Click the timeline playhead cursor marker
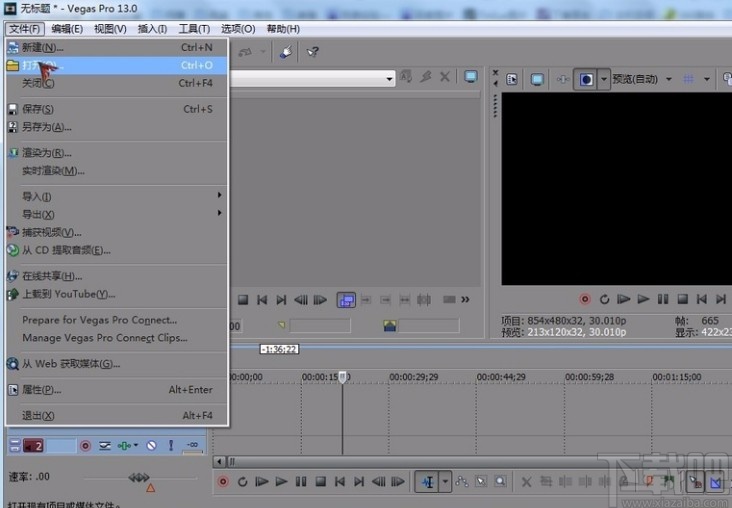This screenshot has width=732, height=508. click(343, 377)
